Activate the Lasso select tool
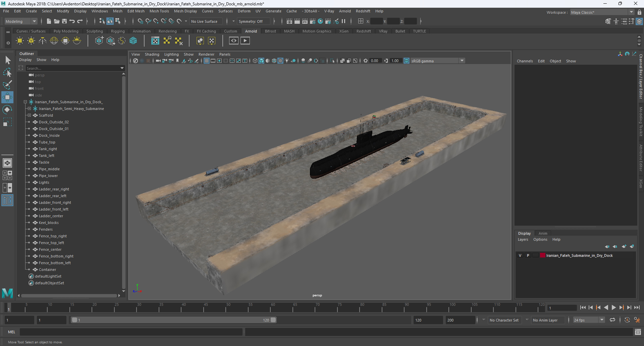The image size is (644, 346). 7,72
